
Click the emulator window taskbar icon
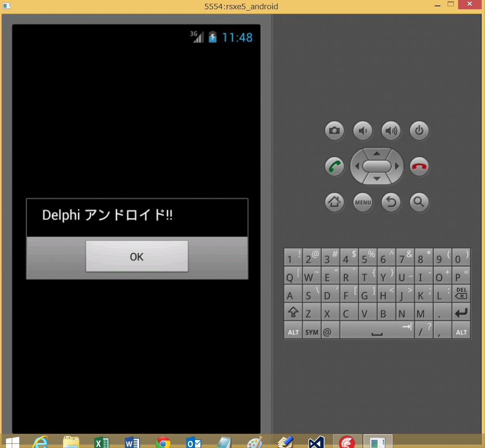click(x=378, y=442)
